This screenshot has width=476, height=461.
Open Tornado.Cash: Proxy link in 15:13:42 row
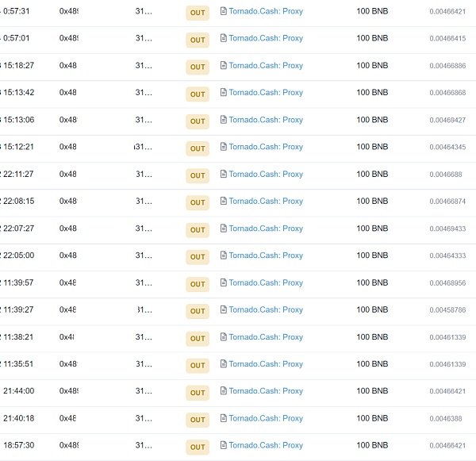(x=266, y=93)
